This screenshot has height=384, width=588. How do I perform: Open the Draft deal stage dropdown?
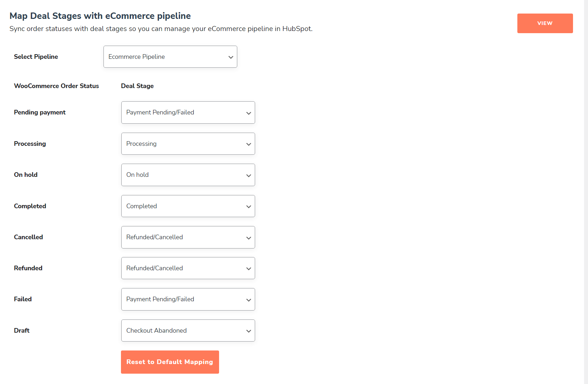coord(188,331)
